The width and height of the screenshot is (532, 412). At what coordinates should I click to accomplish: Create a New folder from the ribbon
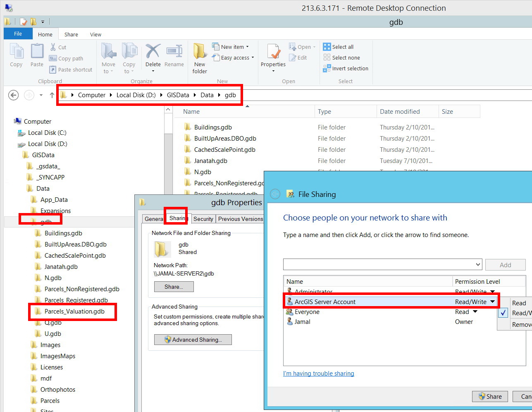(x=200, y=58)
